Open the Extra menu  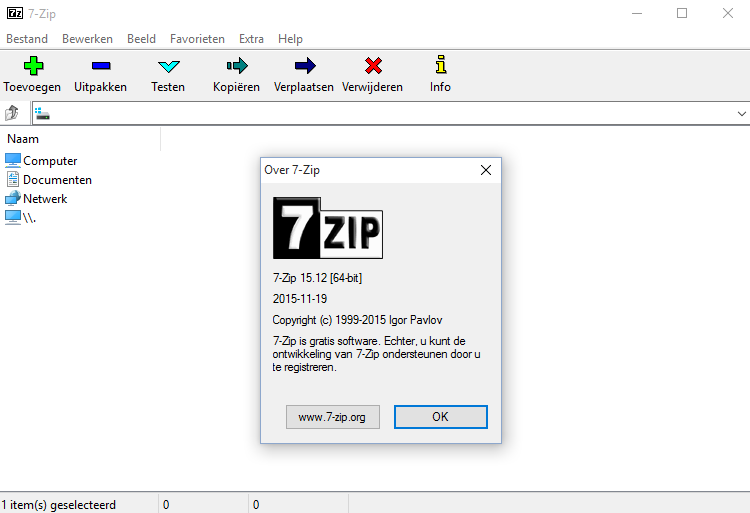(251, 39)
